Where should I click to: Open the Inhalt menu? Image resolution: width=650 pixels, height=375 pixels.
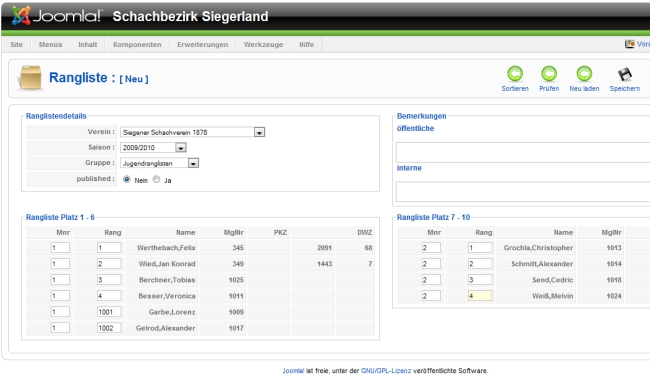87,44
